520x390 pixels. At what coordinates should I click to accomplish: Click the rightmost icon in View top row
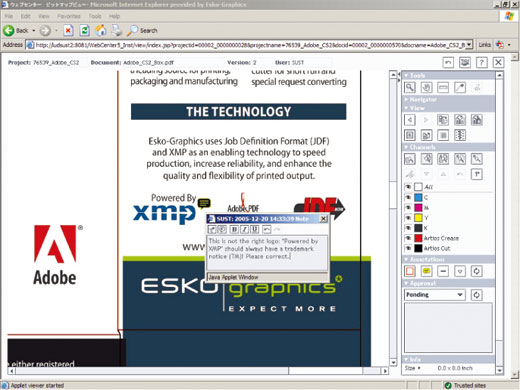click(477, 120)
